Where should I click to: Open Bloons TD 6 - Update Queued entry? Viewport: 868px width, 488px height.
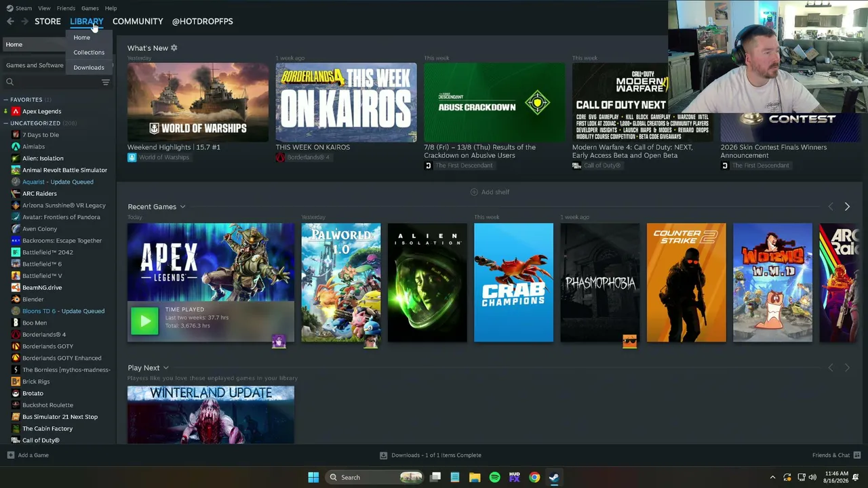pyautogui.click(x=63, y=311)
